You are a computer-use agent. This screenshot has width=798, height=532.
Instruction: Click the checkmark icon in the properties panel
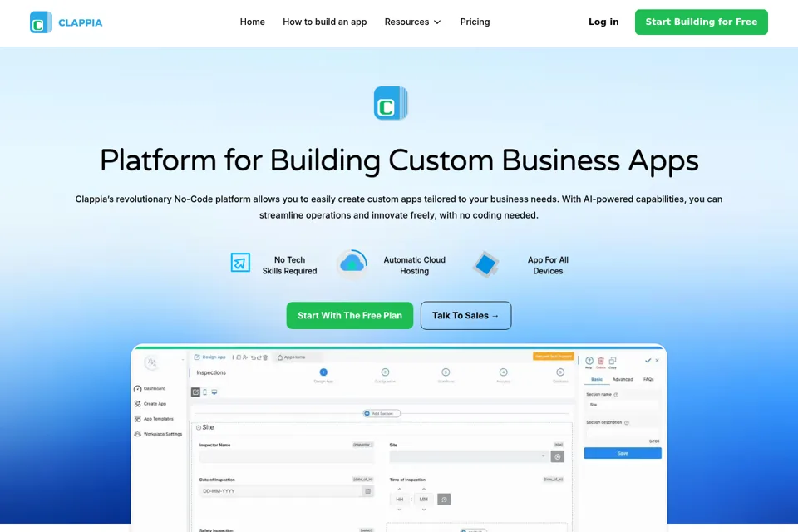click(648, 361)
